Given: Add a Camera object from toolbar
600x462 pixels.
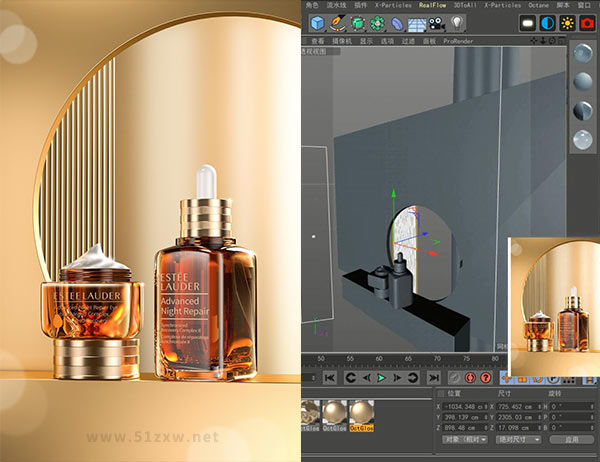Looking at the screenshot, I should click(x=437, y=24).
